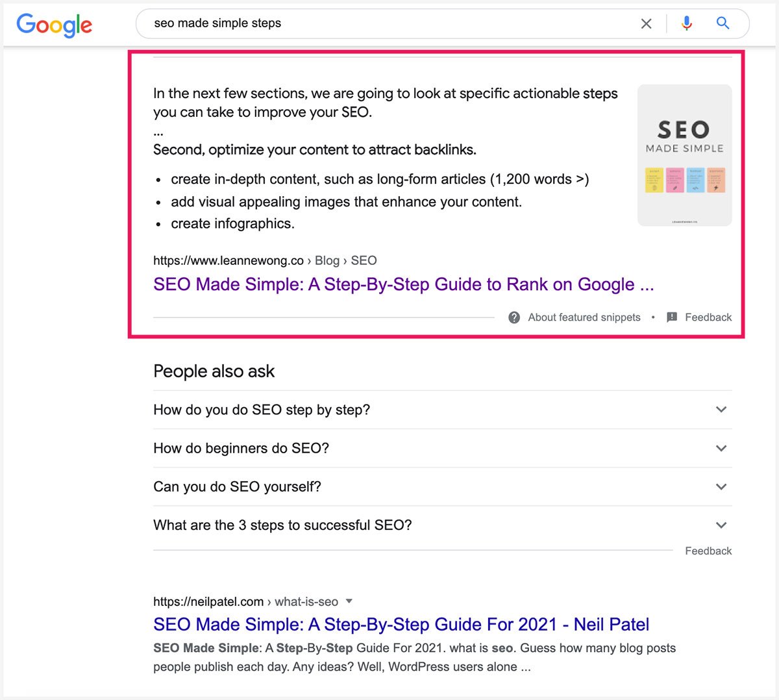Clear the search query with the X icon
The height and width of the screenshot is (700, 779).
647,23
